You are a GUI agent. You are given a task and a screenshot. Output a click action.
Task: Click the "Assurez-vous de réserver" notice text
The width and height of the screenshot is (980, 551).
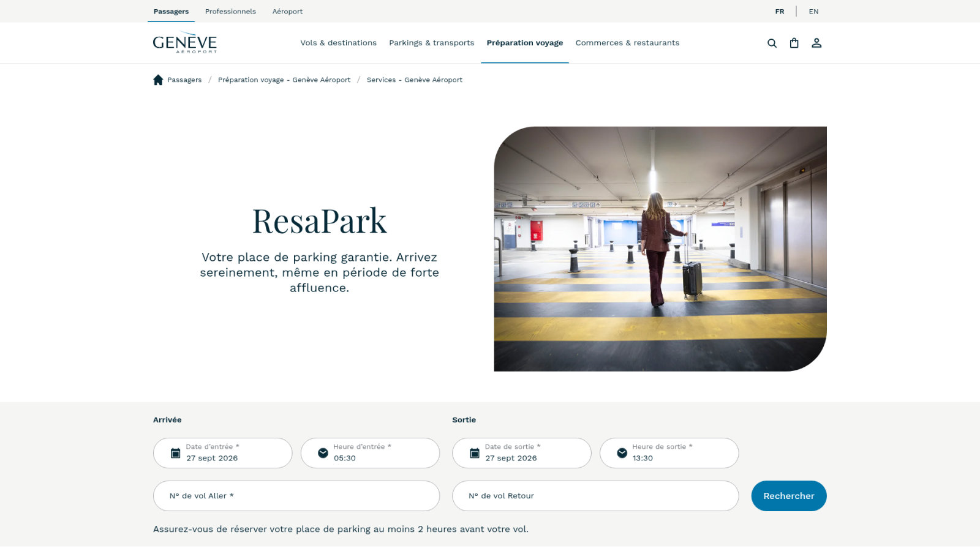[341, 529]
